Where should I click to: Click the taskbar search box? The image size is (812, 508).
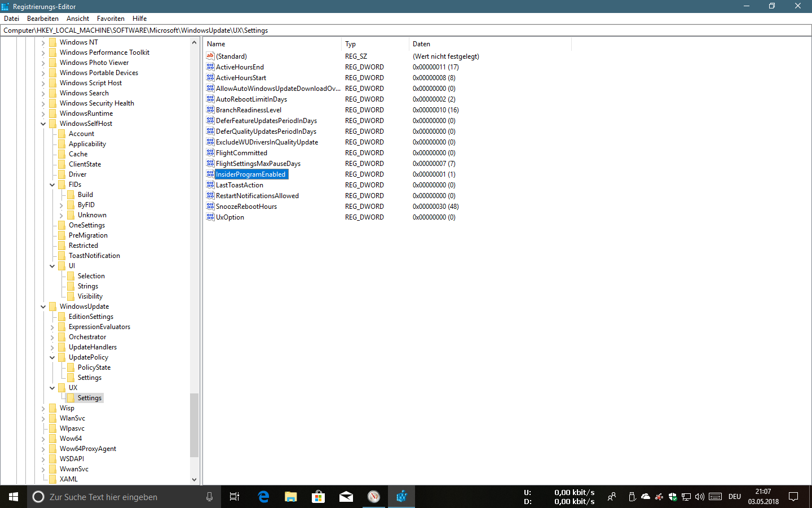coord(124,497)
